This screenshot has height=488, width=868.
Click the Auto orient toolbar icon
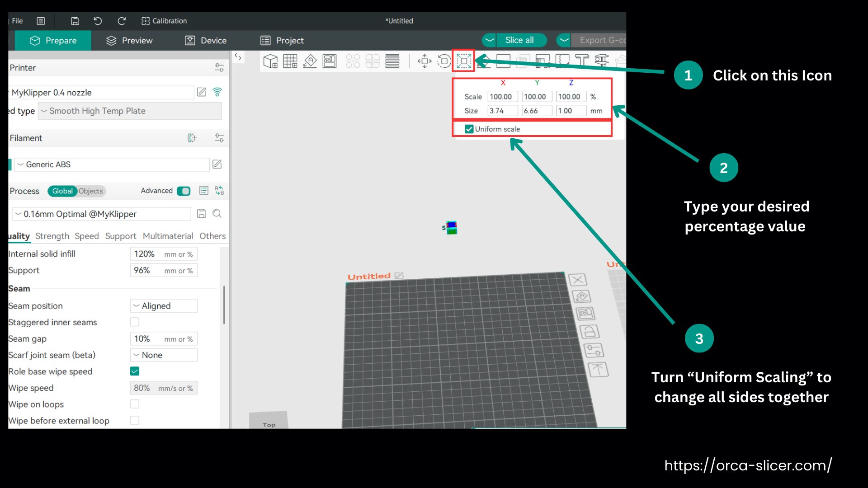310,61
